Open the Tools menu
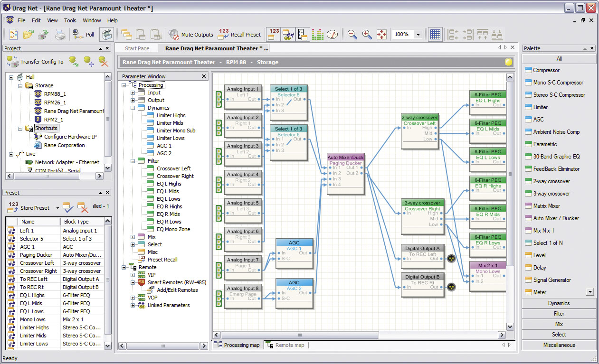Viewport: 599px width, 364px height. tap(70, 20)
